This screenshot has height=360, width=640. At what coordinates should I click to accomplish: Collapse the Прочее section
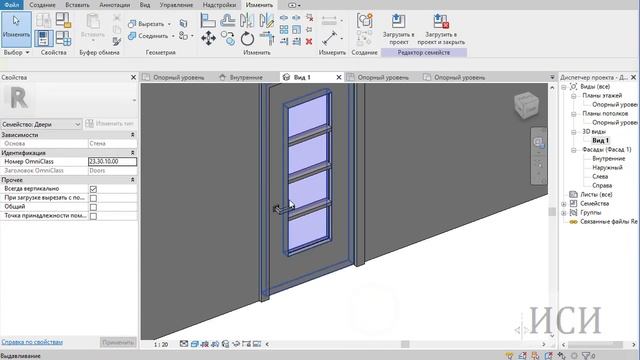[x=132, y=180]
